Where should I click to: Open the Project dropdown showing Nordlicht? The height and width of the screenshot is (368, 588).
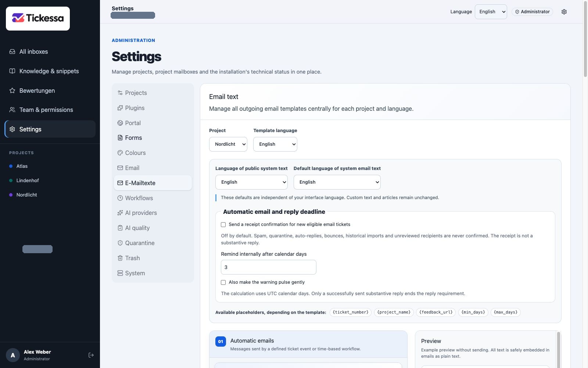(228, 144)
